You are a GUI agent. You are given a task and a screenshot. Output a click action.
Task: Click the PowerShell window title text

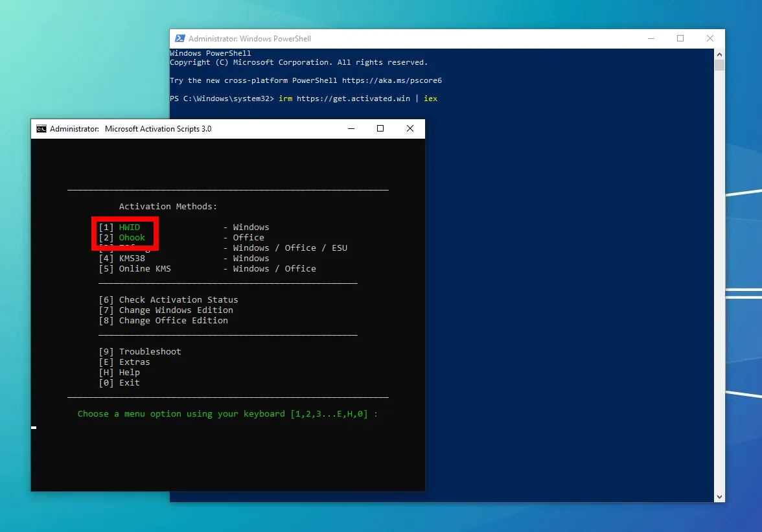(250, 38)
